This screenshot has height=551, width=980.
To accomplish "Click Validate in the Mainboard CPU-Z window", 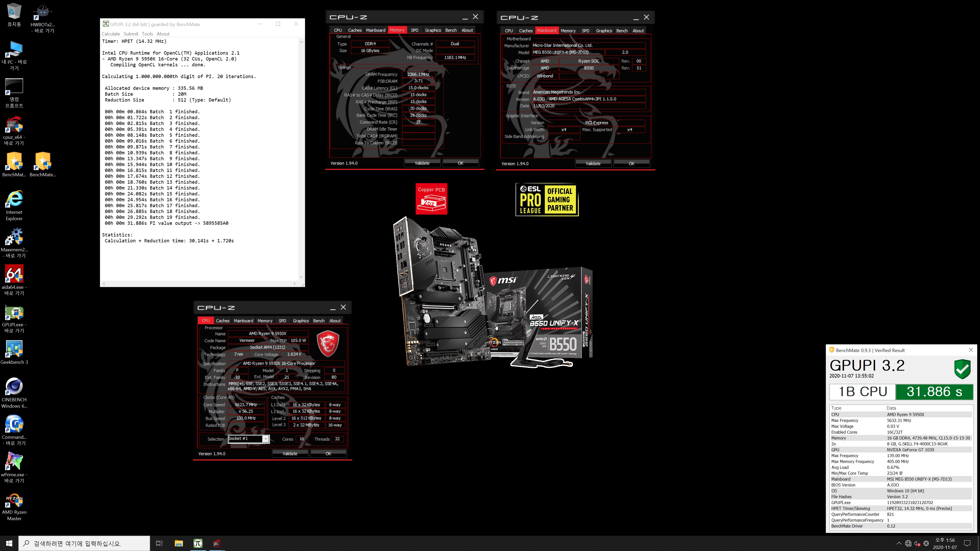I will click(x=593, y=163).
